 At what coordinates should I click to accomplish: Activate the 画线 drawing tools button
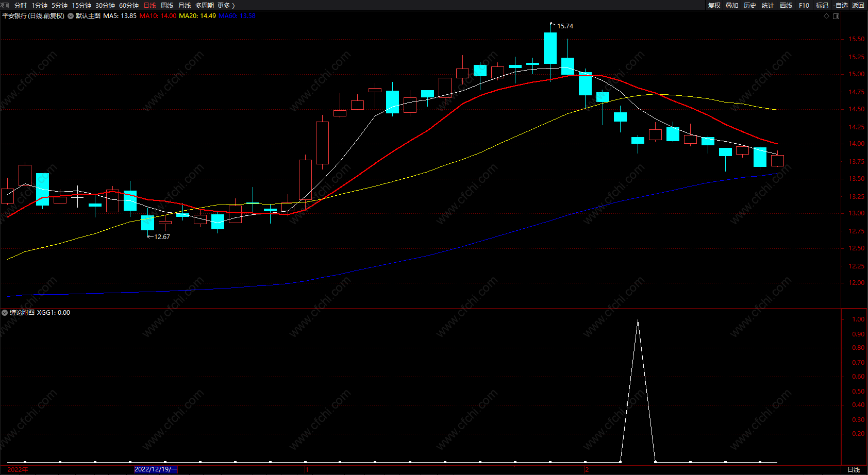tap(786, 6)
